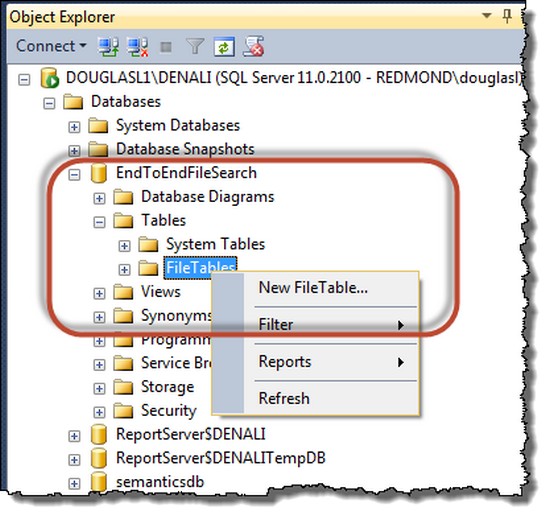Select the Tables tree label
The height and width of the screenshot is (516, 550).
pyautogui.click(x=163, y=221)
